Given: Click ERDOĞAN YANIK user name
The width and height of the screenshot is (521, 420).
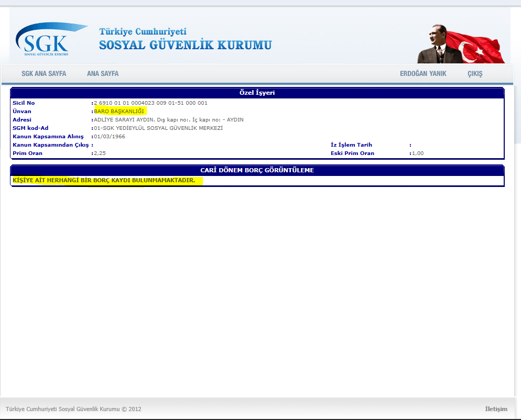Looking at the screenshot, I should click(423, 74).
